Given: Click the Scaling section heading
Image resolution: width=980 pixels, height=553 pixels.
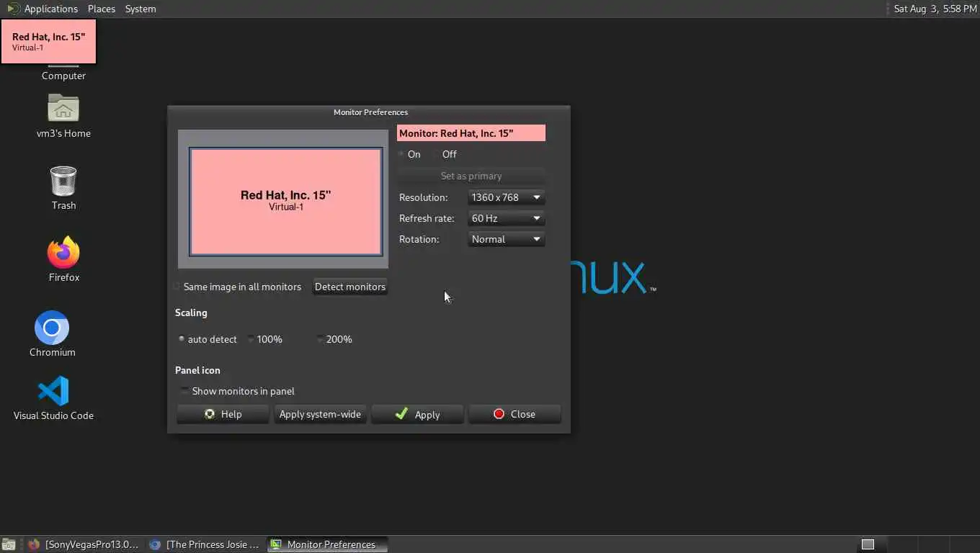Looking at the screenshot, I should click(191, 313).
